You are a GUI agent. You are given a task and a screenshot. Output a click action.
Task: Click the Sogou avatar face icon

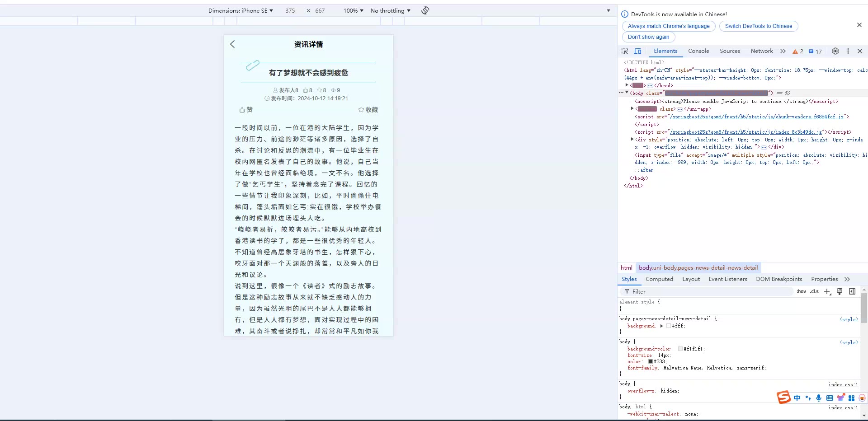[x=862, y=398]
